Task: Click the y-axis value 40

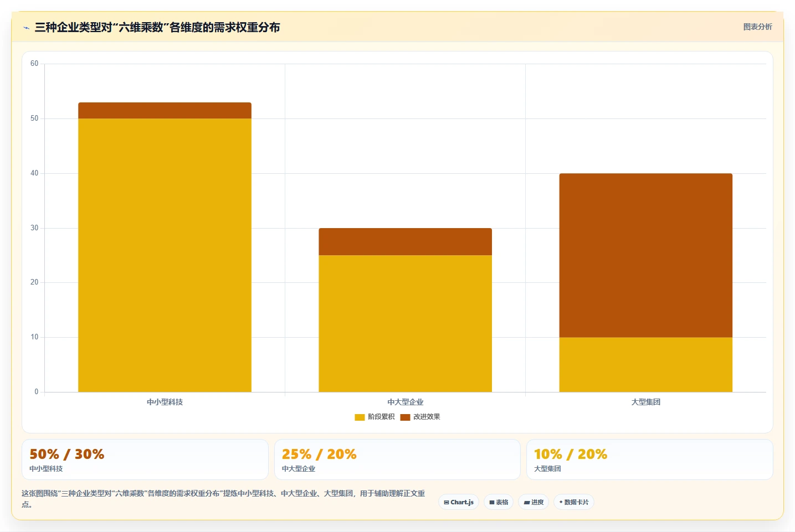Action: [x=34, y=173]
